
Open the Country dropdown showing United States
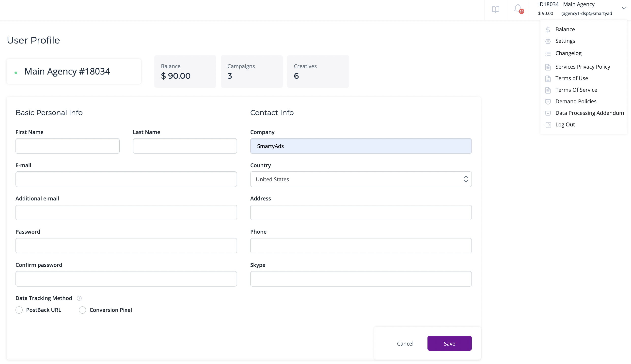tap(361, 179)
